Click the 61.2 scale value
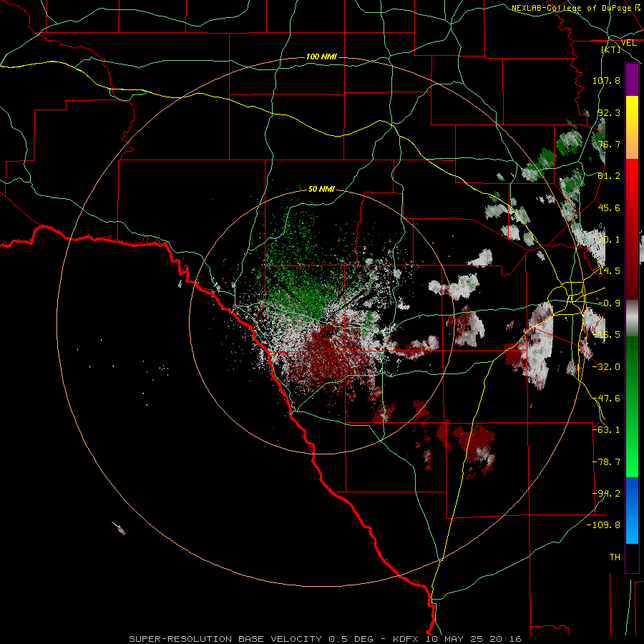The image size is (644, 644). pos(609,176)
